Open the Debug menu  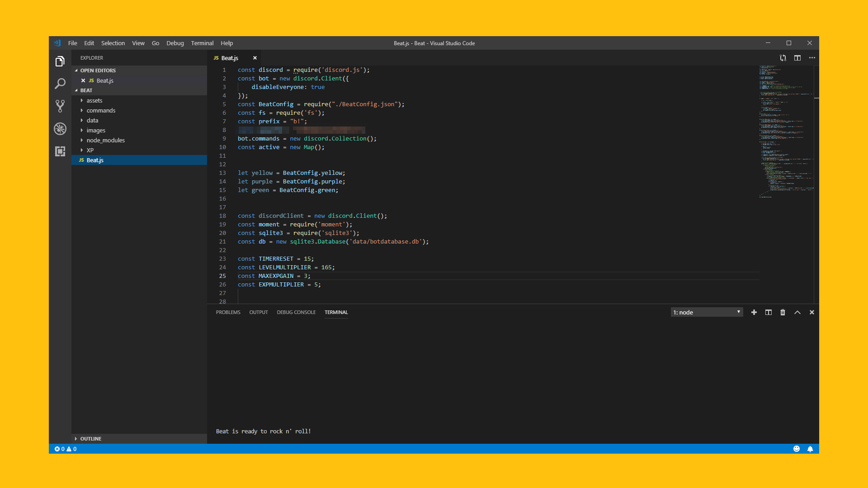pos(175,43)
